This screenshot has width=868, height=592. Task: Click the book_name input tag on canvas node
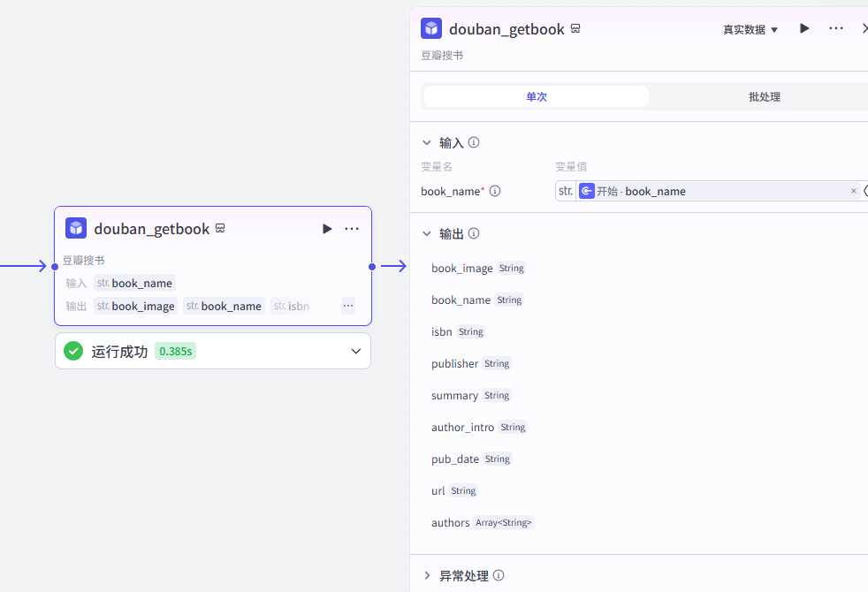tap(134, 283)
